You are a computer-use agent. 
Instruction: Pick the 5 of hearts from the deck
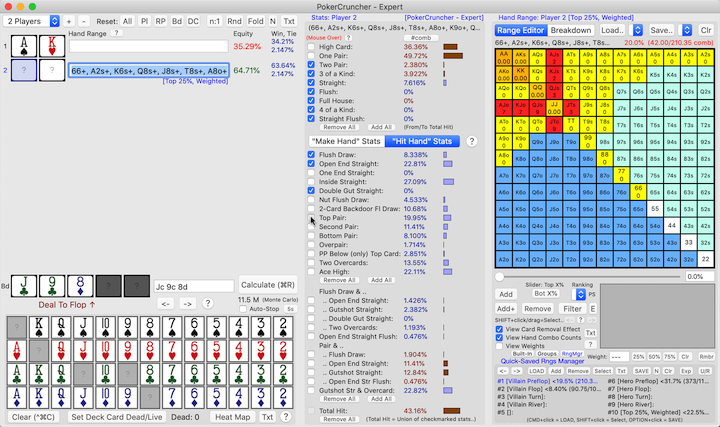click(216, 351)
